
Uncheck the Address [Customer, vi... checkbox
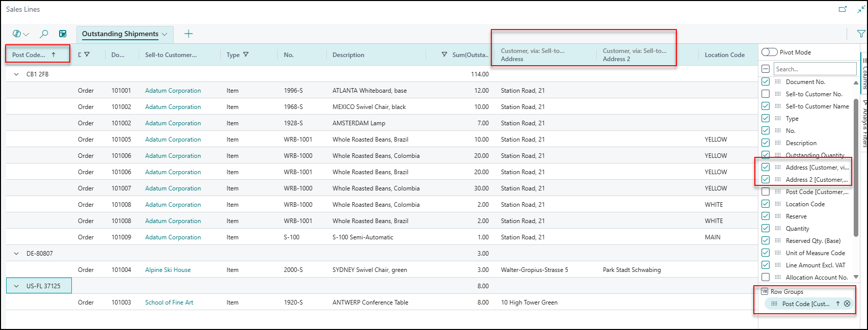point(766,167)
